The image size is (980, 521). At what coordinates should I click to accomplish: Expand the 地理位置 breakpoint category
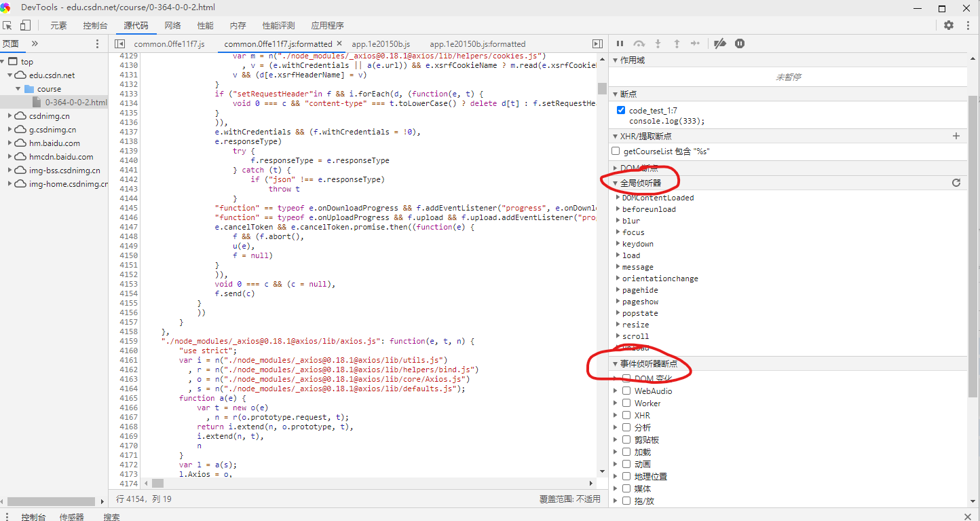(x=616, y=477)
